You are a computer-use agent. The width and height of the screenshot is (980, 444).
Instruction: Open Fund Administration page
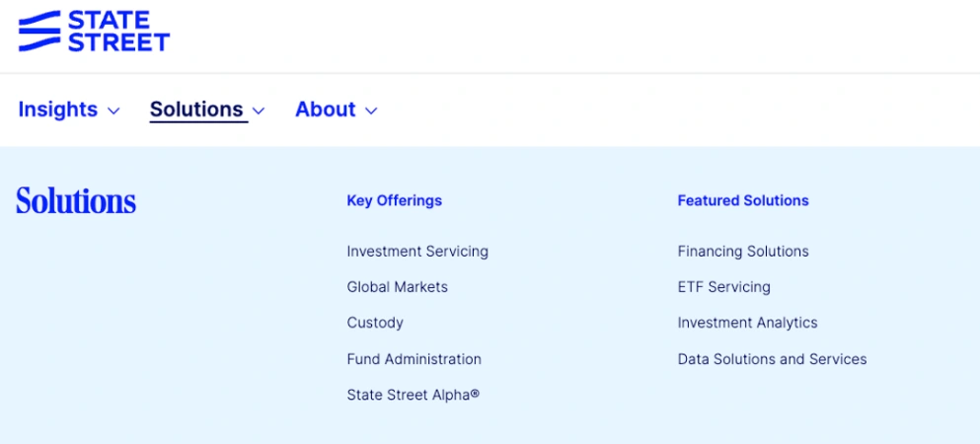pyautogui.click(x=414, y=359)
